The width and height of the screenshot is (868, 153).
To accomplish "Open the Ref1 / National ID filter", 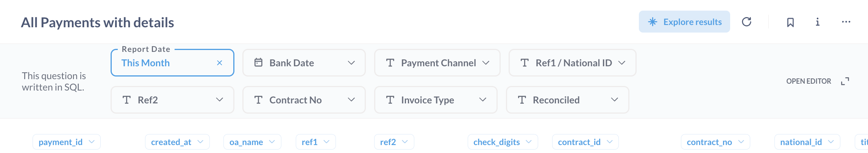I will pos(572,63).
